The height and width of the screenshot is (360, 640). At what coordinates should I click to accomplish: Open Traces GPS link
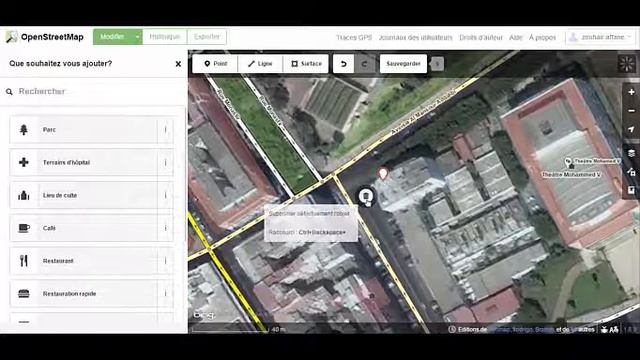coord(354,38)
